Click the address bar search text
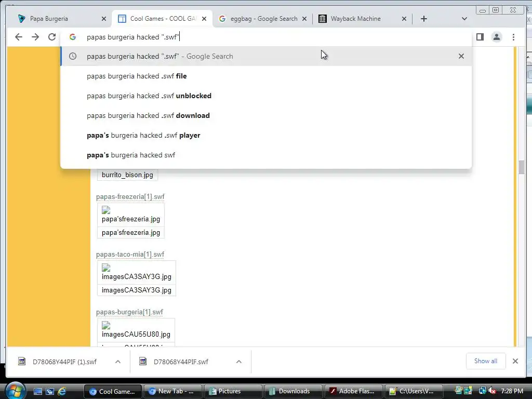Screen dimensions: 532x399 click(x=132, y=37)
